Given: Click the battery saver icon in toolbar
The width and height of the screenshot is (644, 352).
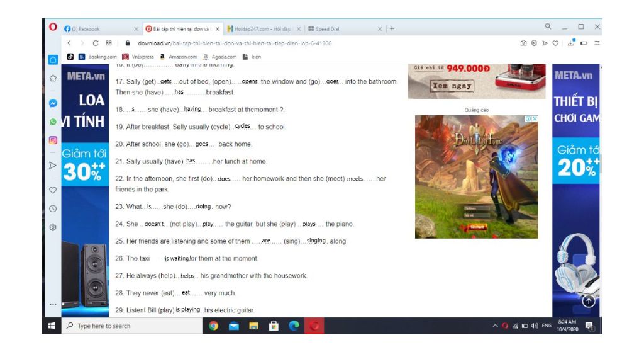Looking at the screenshot, I should pos(584,43).
